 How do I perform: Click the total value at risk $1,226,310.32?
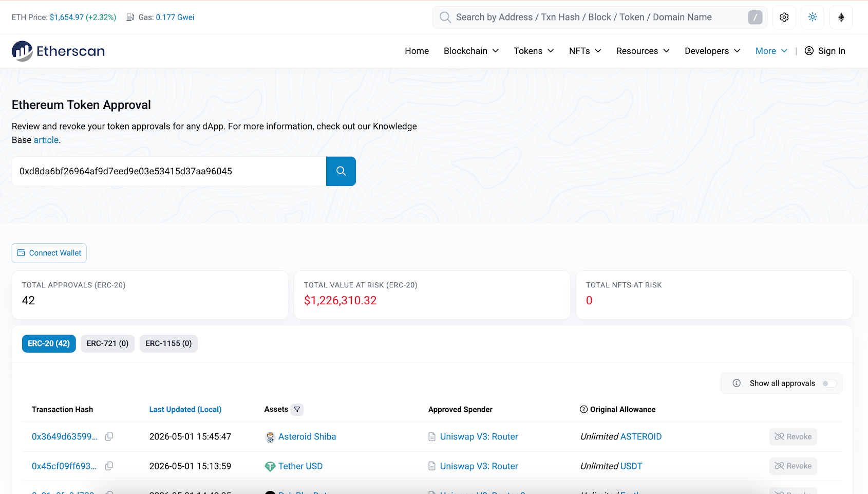[x=341, y=301]
